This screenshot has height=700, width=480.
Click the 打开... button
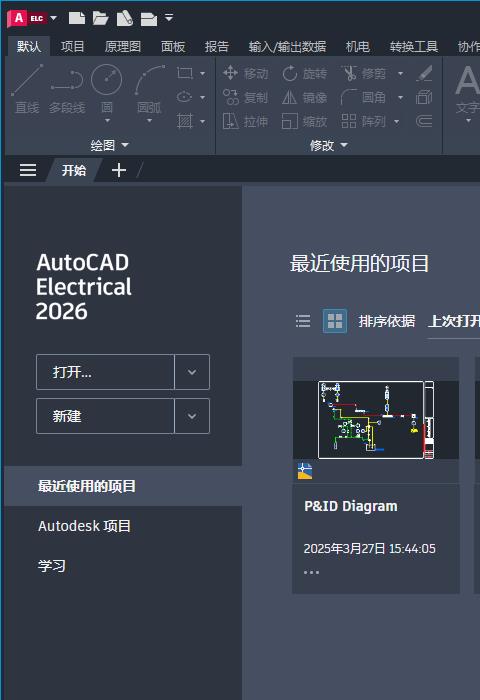coord(105,372)
